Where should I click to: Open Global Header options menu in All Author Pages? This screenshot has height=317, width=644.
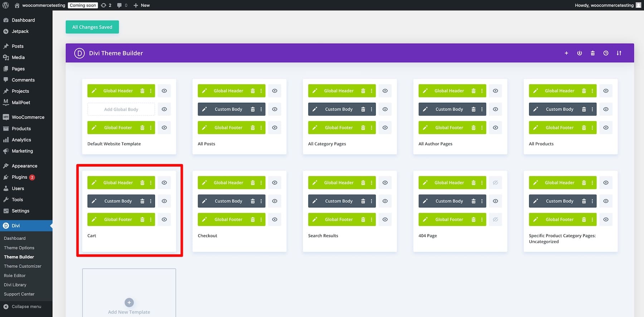pyautogui.click(x=482, y=91)
